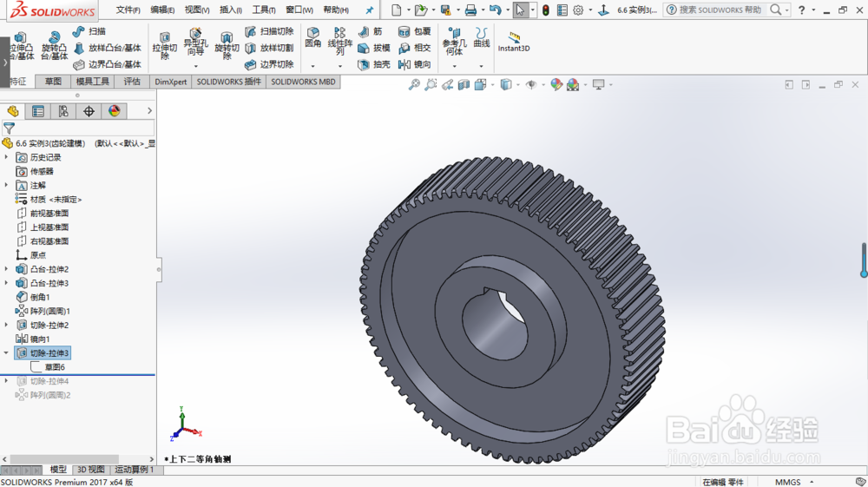Expand the 切除-拉伸2 feature
The height and width of the screenshot is (487, 868).
tap(6, 325)
